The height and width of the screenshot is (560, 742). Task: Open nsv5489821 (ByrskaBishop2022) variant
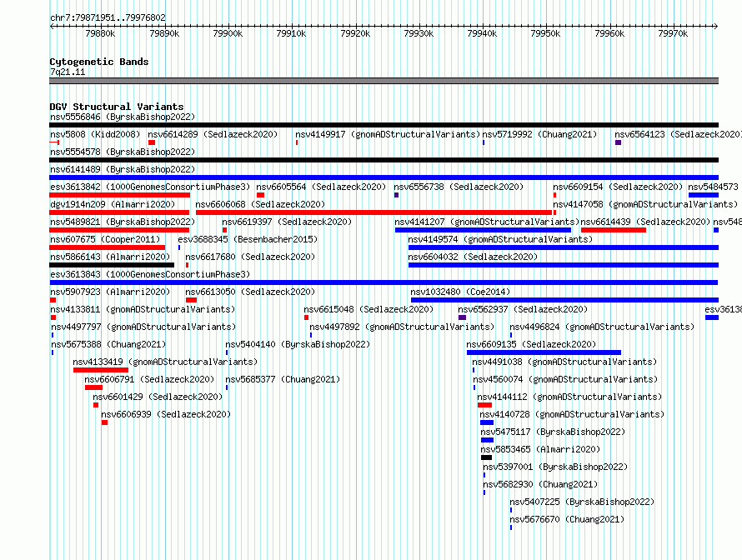(123, 222)
